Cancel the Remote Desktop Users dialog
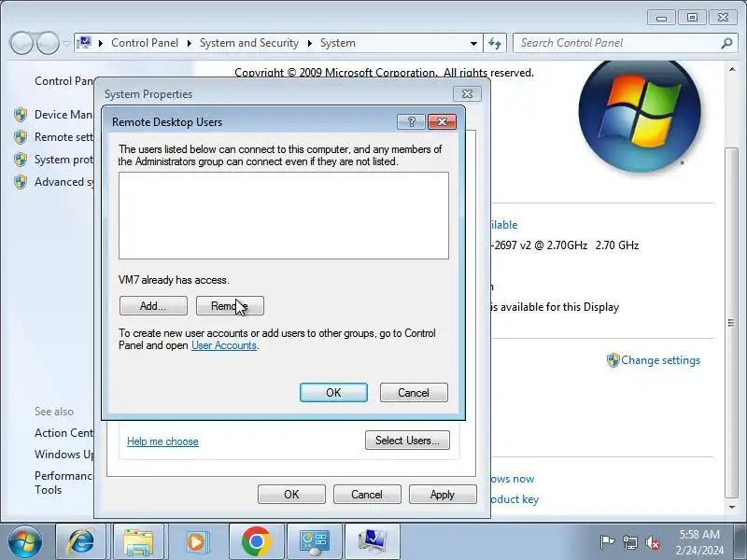The image size is (747, 560). point(414,392)
